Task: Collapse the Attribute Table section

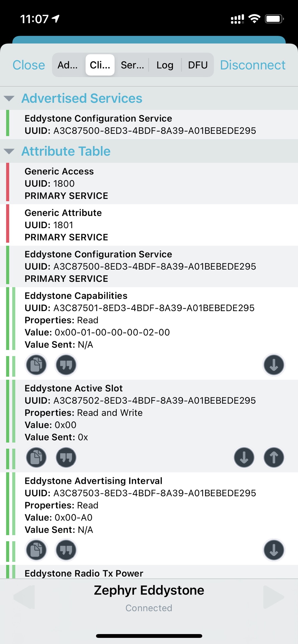Action: [x=9, y=151]
